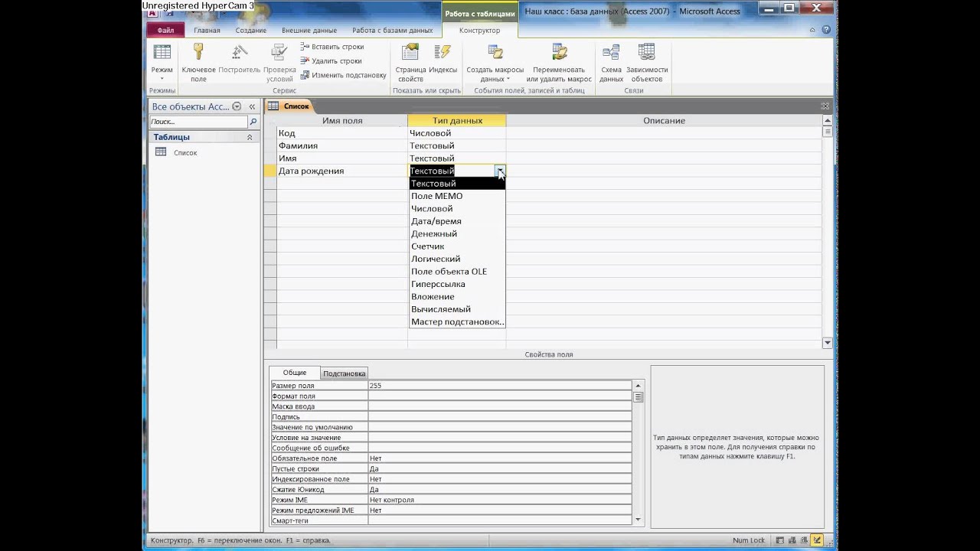Click the Маска ввода property box
980x551 pixels.
(500, 406)
